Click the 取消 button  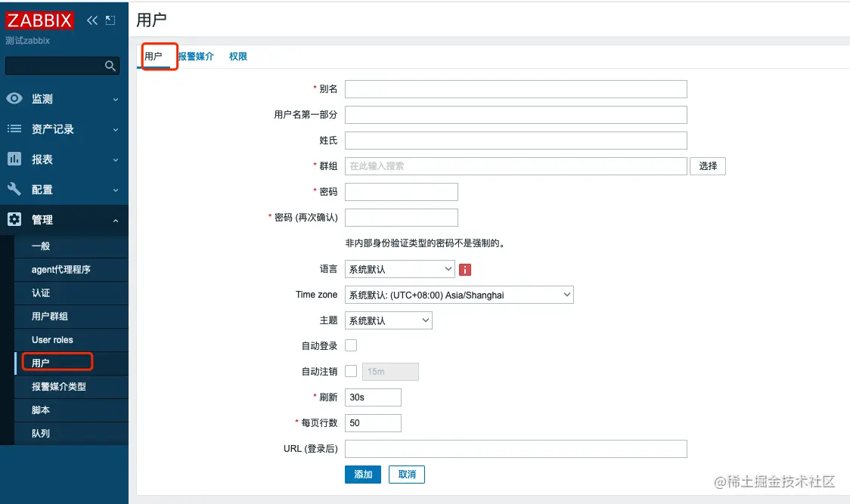407,475
